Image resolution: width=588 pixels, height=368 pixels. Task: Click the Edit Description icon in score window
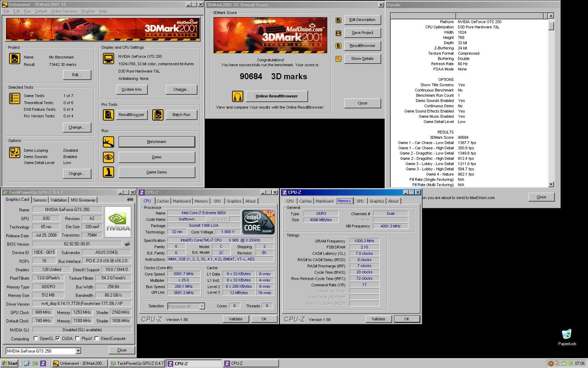pos(338,20)
